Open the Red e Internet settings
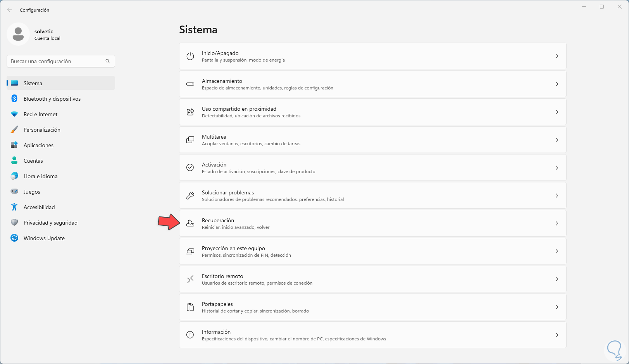The height and width of the screenshot is (364, 629). pos(40,114)
